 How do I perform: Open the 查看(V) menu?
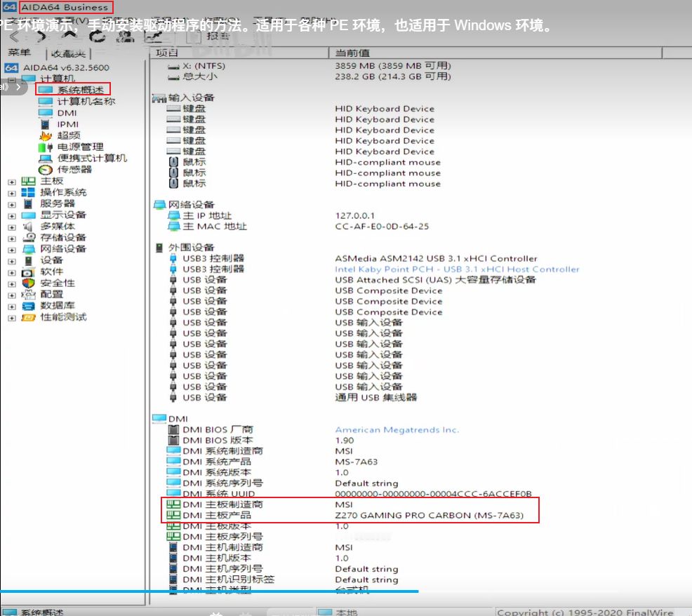click(71, 21)
